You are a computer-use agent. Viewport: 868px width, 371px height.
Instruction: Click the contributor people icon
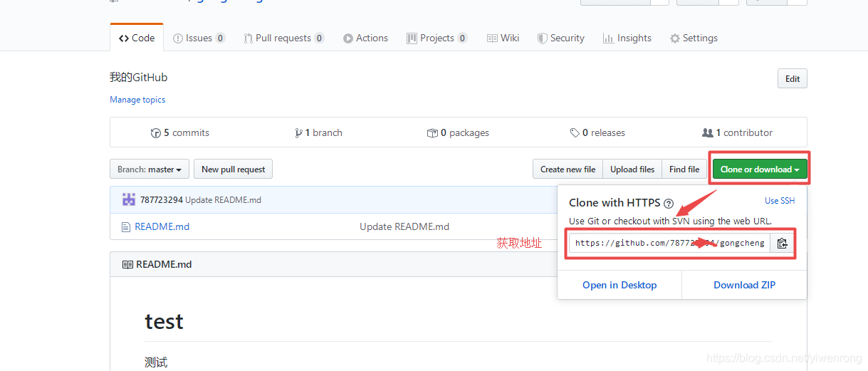click(708, 133)
